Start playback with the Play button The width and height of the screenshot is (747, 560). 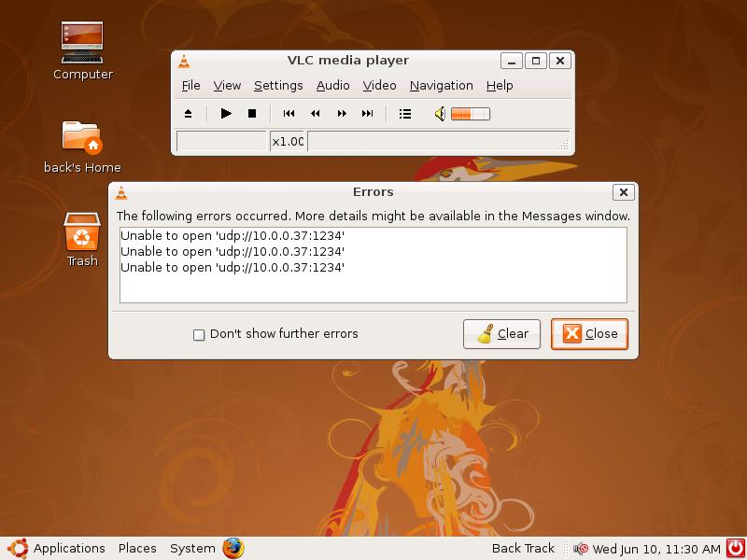(x=226, y=114)
